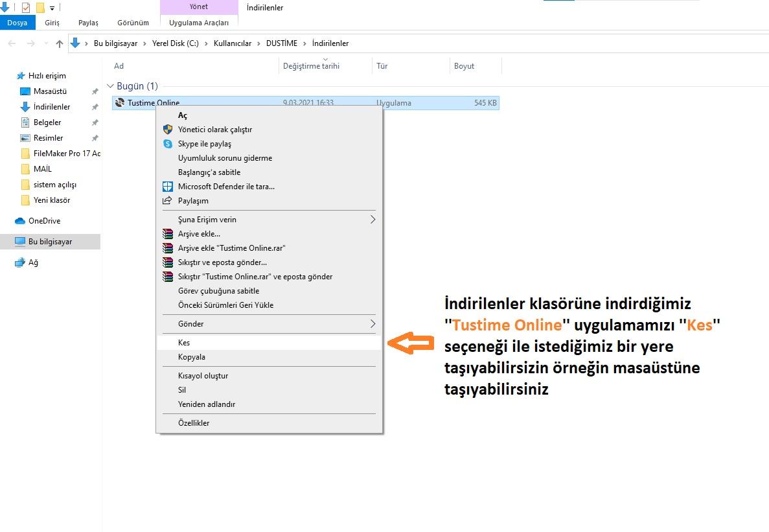Go to Kullanıcılar in the address breadcrumb

[233, 43]
